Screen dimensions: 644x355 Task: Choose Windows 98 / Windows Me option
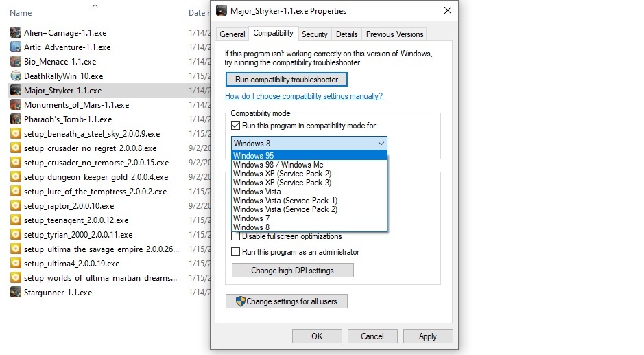[x=309, y=165]
